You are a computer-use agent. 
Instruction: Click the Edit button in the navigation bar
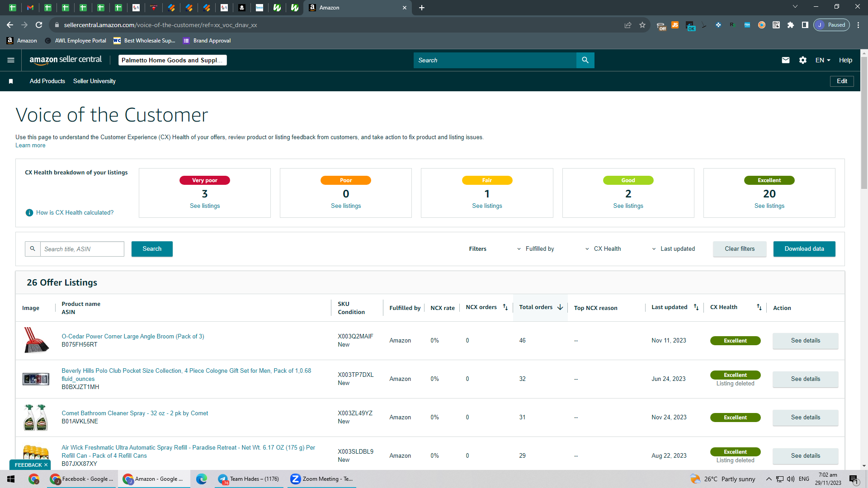click(x=842, y=81)
